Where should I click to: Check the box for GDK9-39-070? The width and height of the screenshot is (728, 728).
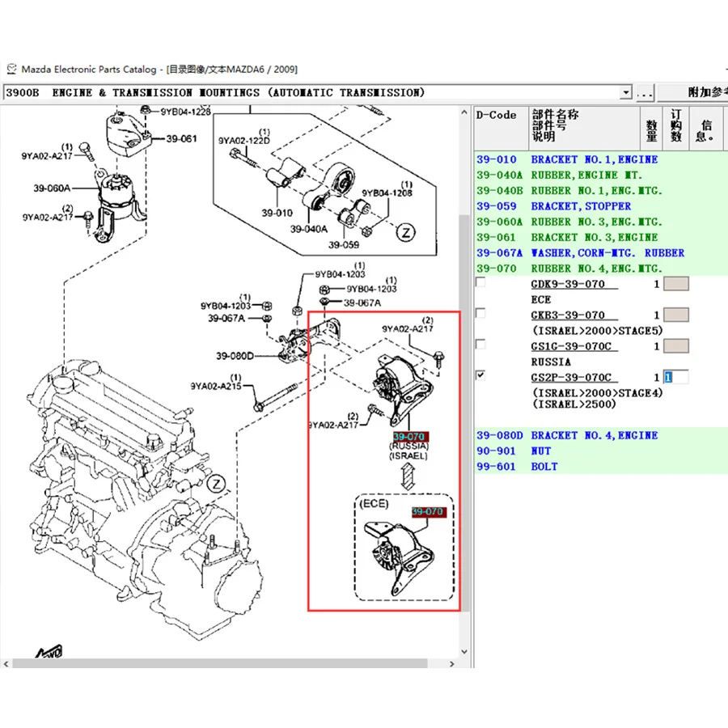coord(480,282)
